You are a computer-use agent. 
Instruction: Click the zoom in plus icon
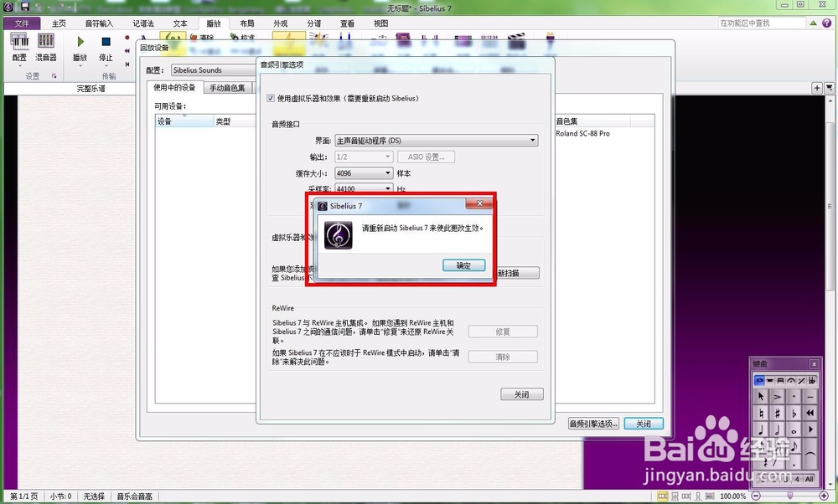[x=824, y=496]
